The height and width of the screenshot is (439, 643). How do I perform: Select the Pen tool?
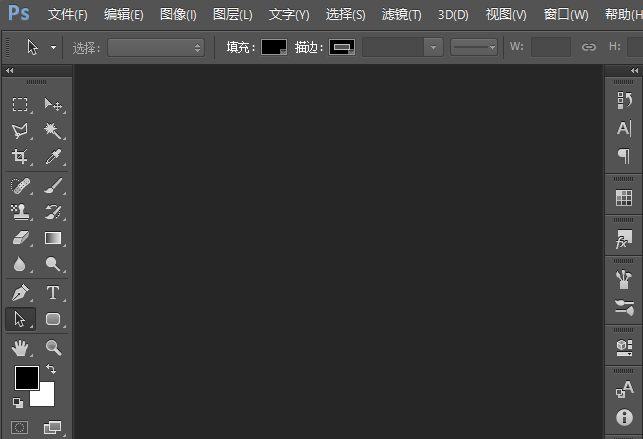[x=20, y=293]
